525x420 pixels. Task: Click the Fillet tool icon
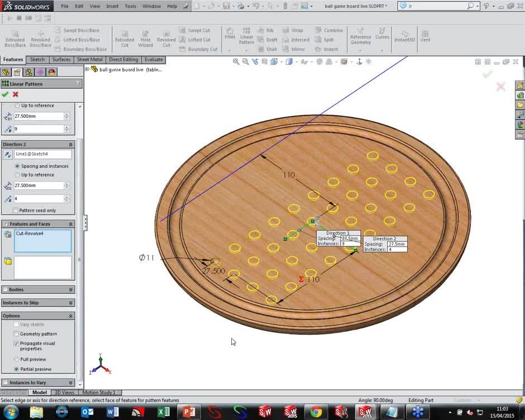pyautogui.click(x=230, y=33)
